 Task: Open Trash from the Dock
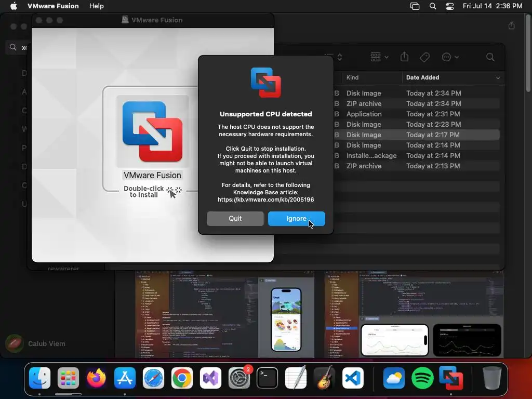[492, 378]
